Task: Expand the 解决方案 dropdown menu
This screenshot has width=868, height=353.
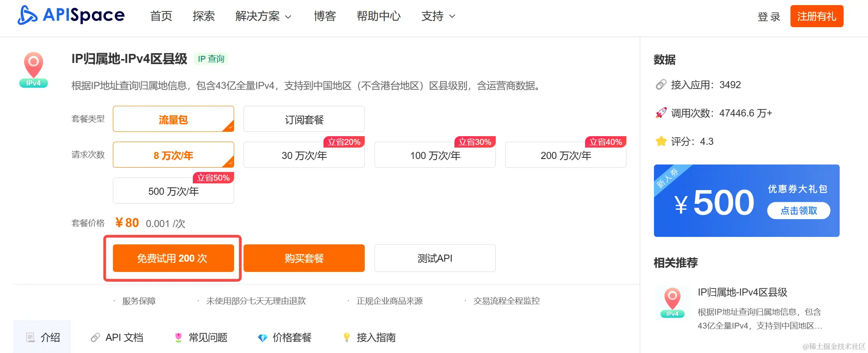Action: [x=263, y=16]
